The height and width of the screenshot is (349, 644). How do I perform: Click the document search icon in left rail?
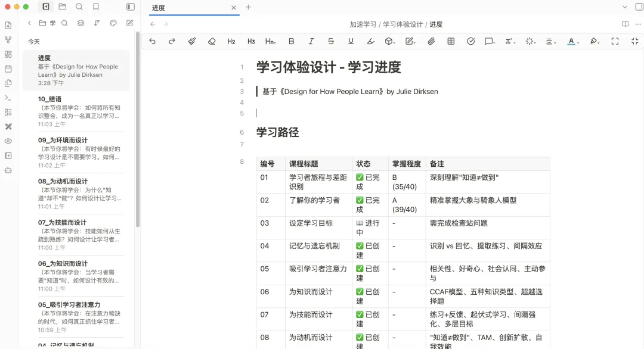coord(8,26)
